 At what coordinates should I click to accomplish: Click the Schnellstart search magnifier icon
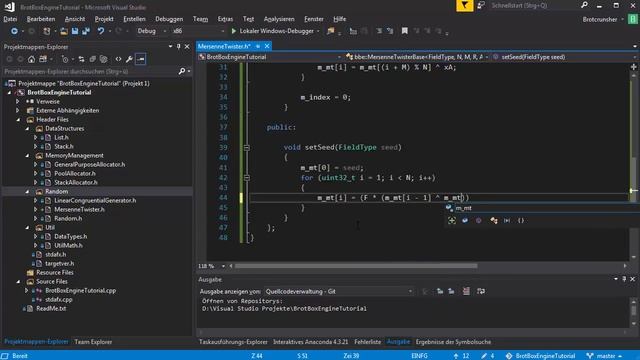[x=584, y=5]
